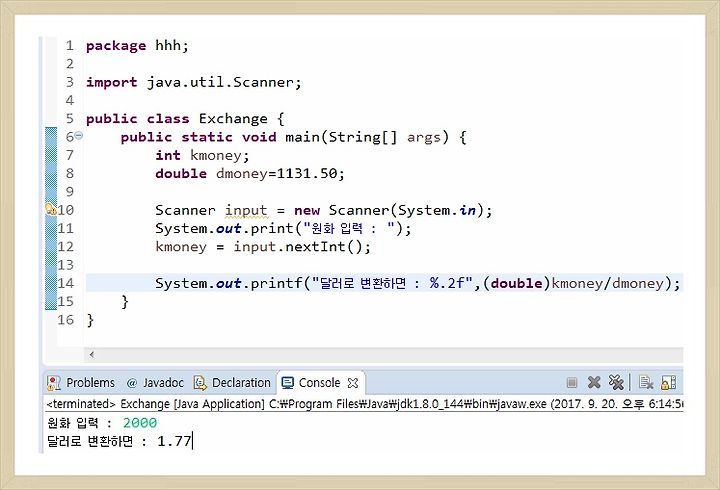The width and height of the screenshot is (720, 490).
Task: Click the terminated Exchange launch description line
Action: pyautogui.click(x=365, y=404)
